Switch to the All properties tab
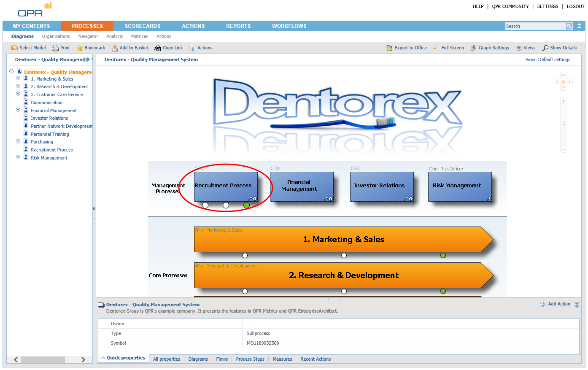 (167, 359)
